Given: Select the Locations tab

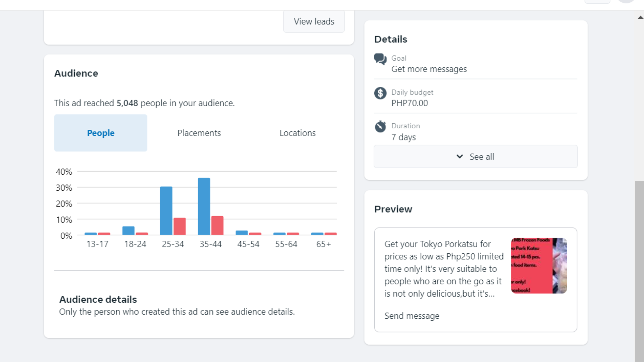Looking at the screenshot, I should 298,133.
